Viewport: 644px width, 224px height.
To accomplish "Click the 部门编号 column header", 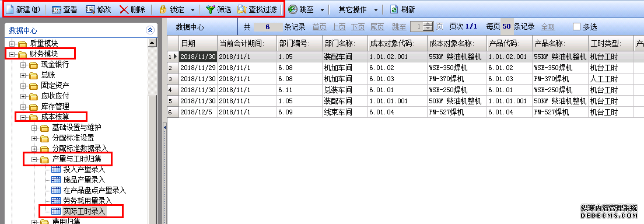I will pyautogui.click(x=299, y=44).
